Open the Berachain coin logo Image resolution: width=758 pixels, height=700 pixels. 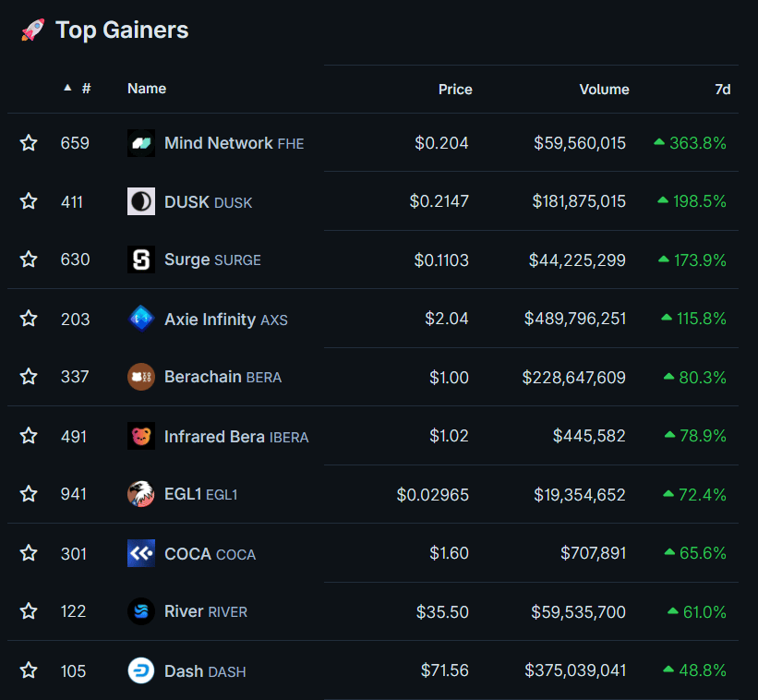coord(141,377)
